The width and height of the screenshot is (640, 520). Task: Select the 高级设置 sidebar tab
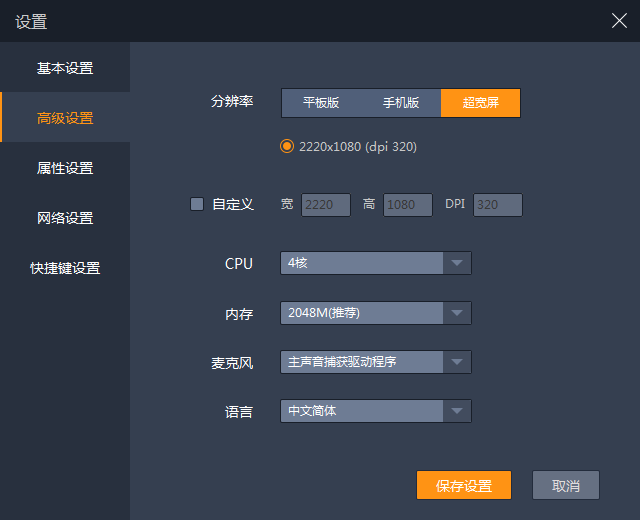tap(65, 118)
